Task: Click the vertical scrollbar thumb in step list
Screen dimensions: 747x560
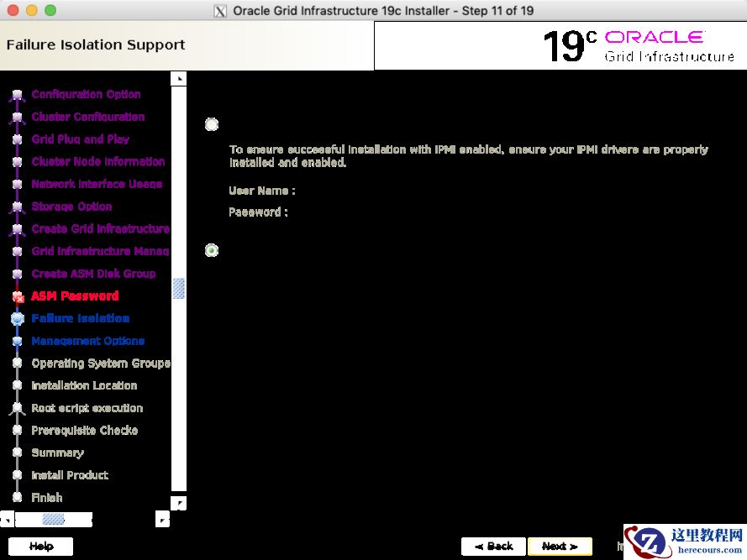Action: [x=179, y=289]
